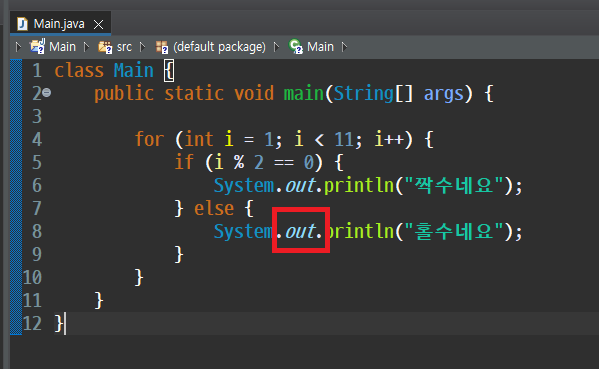Select the Main.java editor tab
This screenshot has width=599, height=369.
tap(60, 24)
